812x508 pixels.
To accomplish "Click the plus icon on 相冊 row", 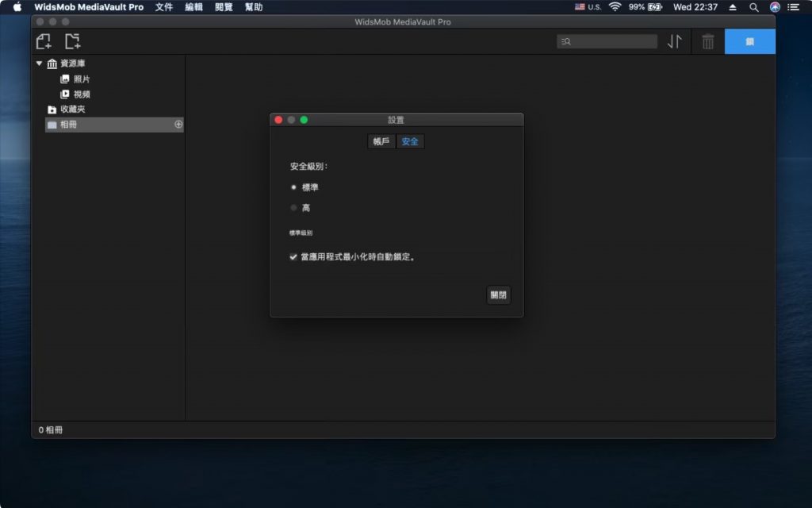I will [178, 125].
